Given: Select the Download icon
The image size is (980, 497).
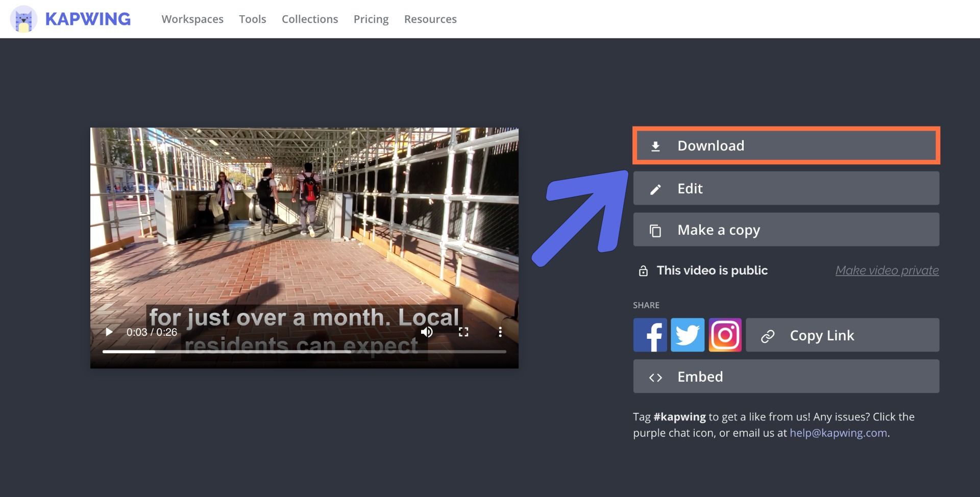Looking at the screenshot, I should 655,145.
